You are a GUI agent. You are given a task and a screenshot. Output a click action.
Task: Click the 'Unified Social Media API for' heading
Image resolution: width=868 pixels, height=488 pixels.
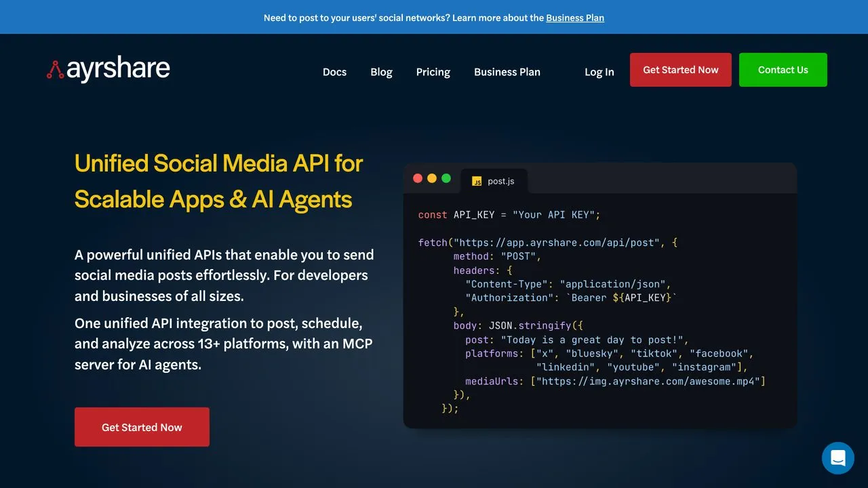(218, 163)
